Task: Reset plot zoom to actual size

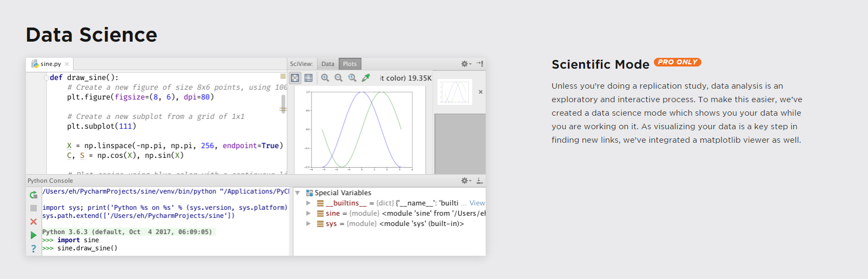Action: coord(352,78)
